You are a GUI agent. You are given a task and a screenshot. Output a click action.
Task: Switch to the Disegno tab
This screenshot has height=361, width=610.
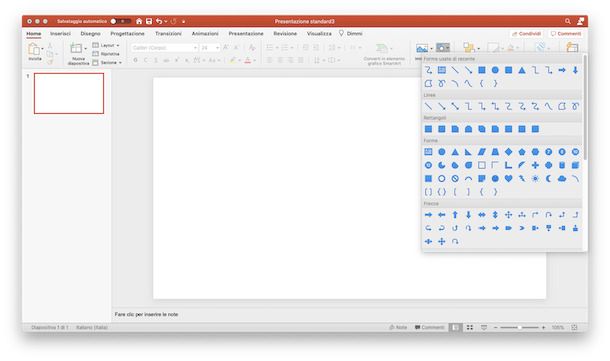(x=90, y=34)
